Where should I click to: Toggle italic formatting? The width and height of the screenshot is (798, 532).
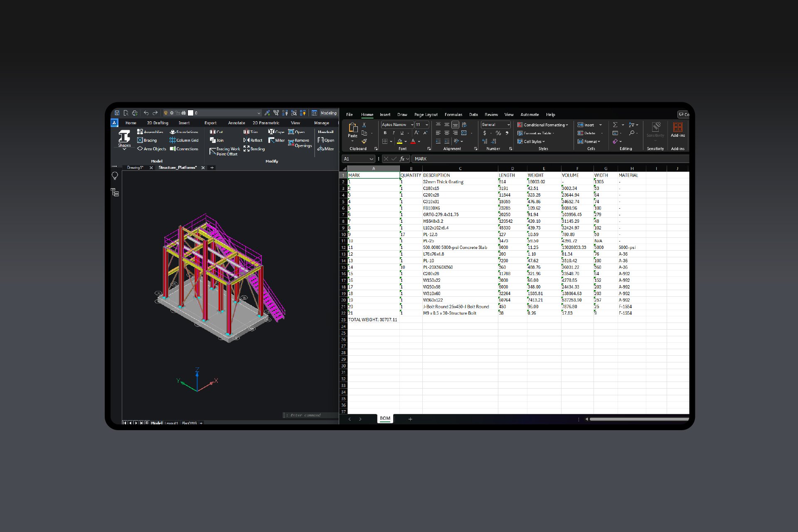pyautogui.click(x=394, y=133)
